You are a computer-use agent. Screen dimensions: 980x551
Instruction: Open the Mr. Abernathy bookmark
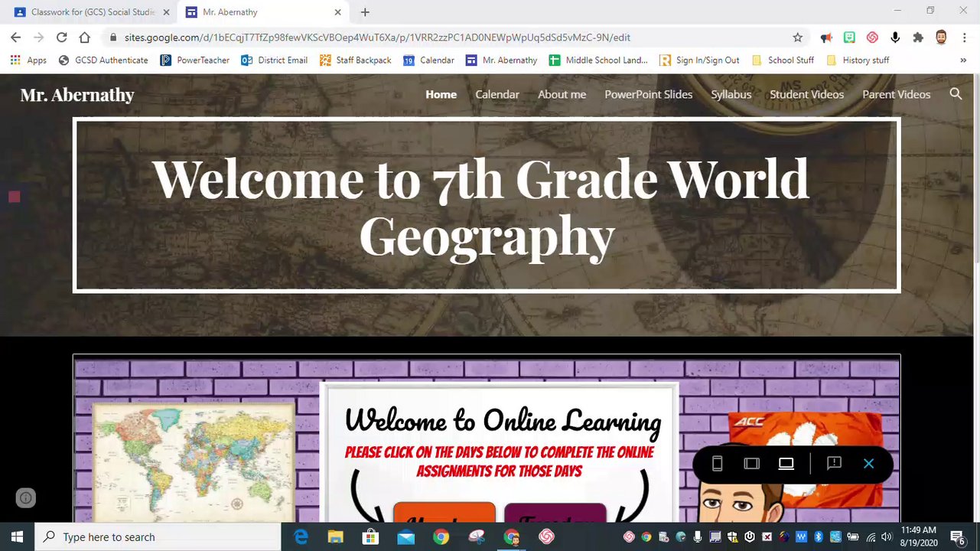coord(501,60)
